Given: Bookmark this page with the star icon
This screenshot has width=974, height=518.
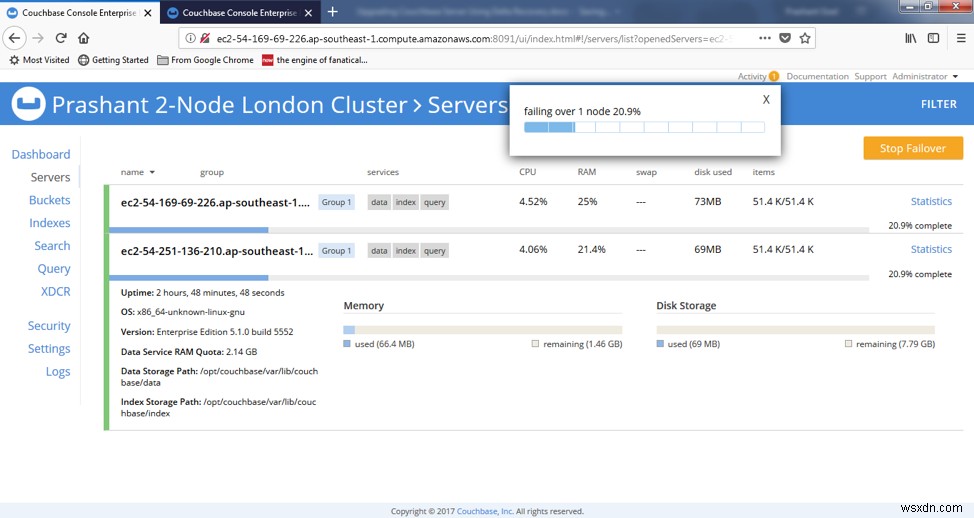Looking at the screenshot, I should point(805,38).
